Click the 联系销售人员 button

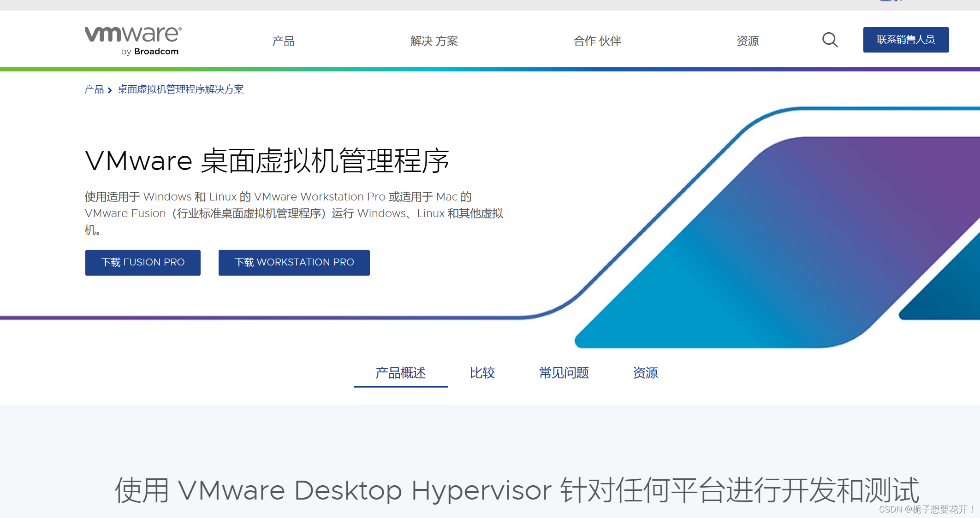coord(906,40)
